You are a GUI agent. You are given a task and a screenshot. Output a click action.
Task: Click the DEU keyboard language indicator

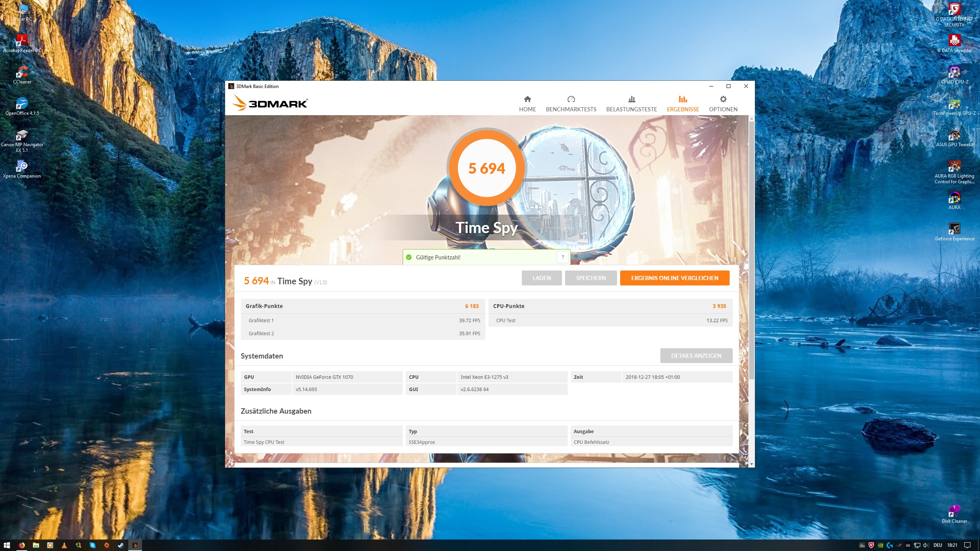[938, 545]
